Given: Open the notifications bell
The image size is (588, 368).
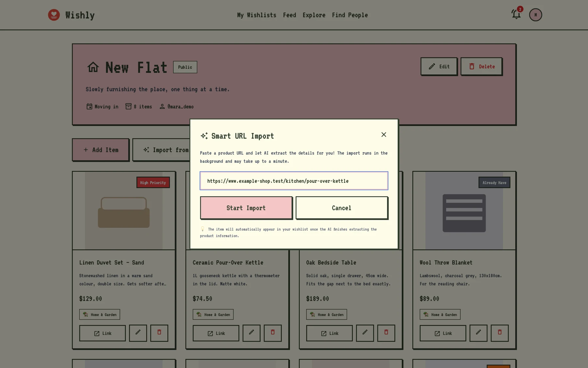Looking at the screenshot, I should (x=516, y=14).
